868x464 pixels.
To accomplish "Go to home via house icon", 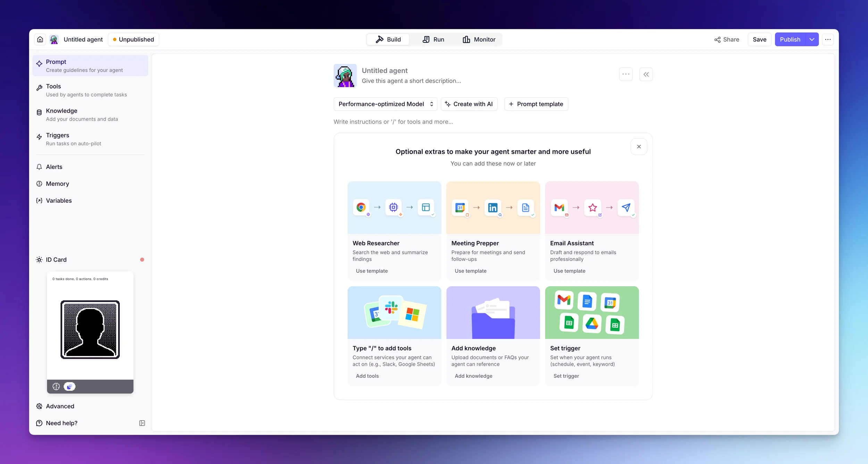I will 40,40.
